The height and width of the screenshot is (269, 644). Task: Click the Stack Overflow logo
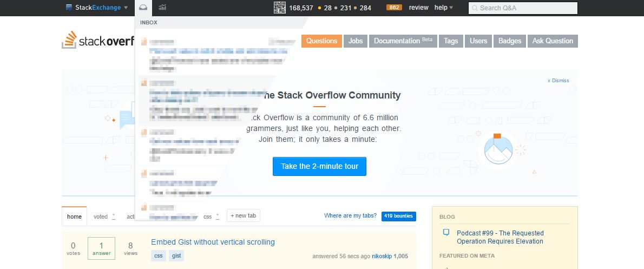coord(98,40)
